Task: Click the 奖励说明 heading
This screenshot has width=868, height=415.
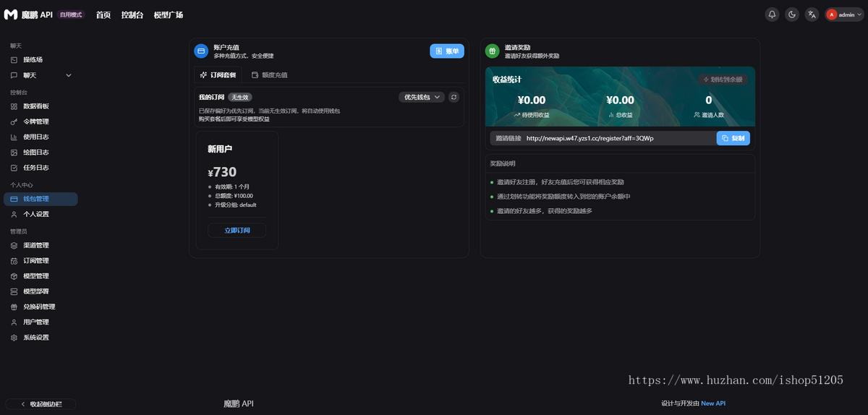Action: pos(503,163)
